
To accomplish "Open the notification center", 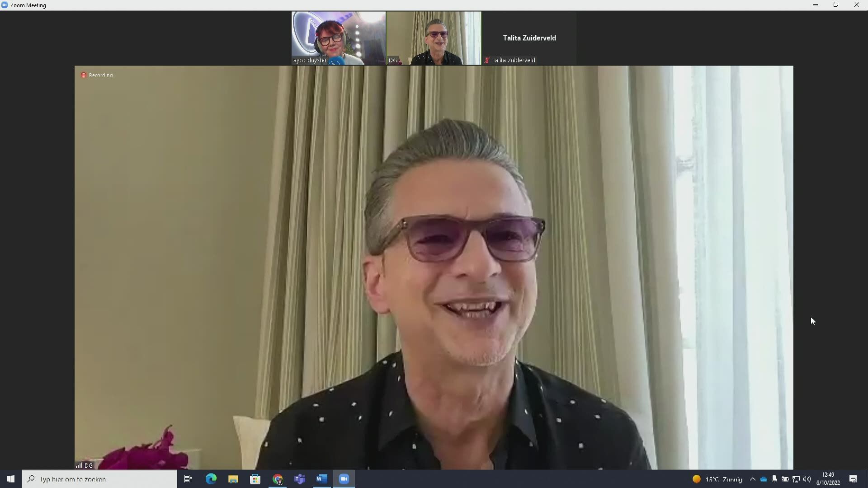I will [853, 479].
